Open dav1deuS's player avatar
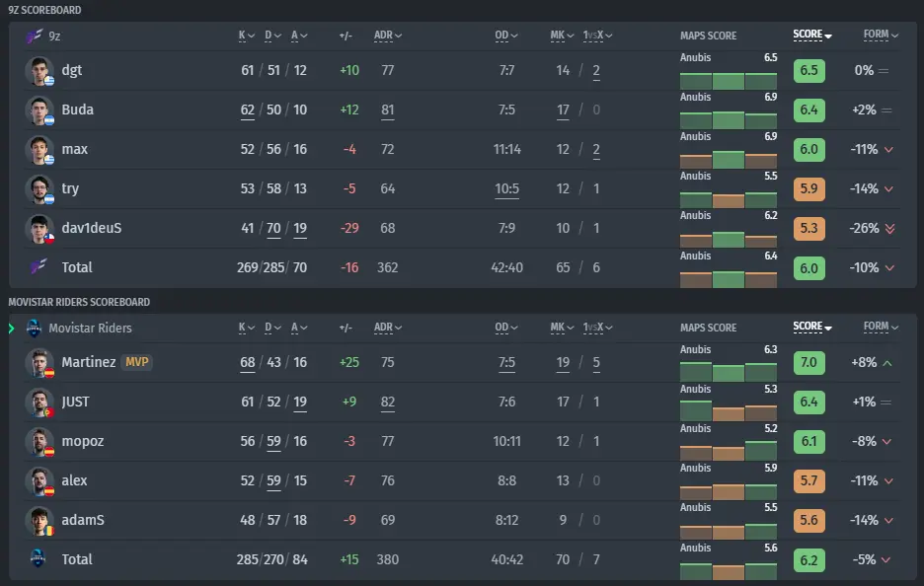This screenshot has height=586, width=924. (39, 229)
